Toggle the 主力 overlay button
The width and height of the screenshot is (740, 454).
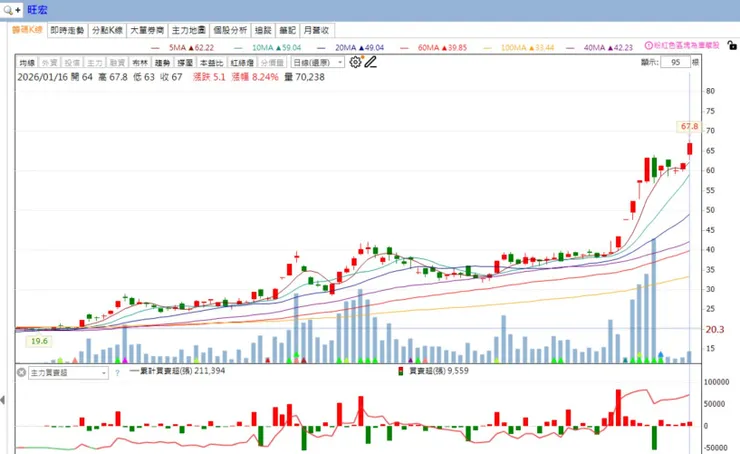tap(95, 62)
